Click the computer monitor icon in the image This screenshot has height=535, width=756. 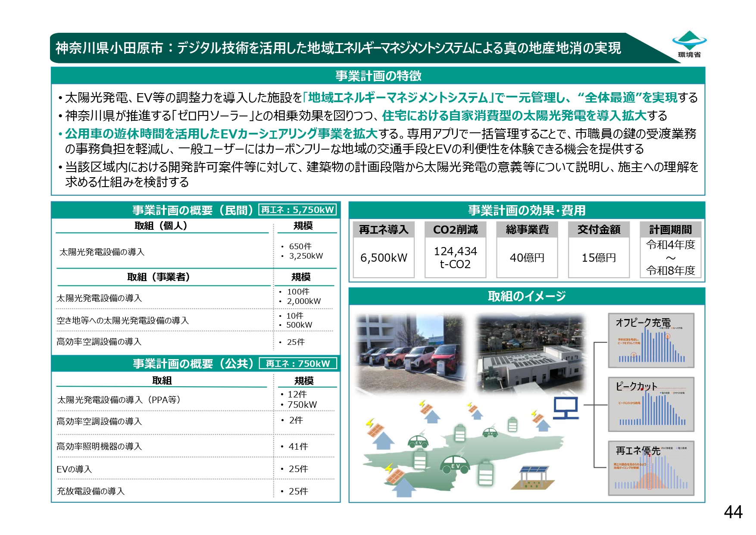(566, 408)
